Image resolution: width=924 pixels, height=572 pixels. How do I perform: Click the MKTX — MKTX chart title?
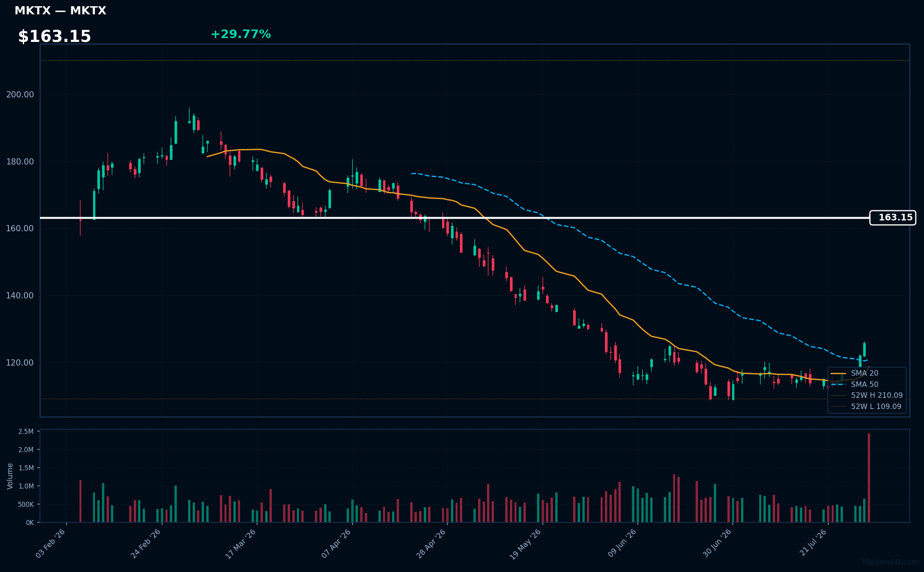(60, 10)
